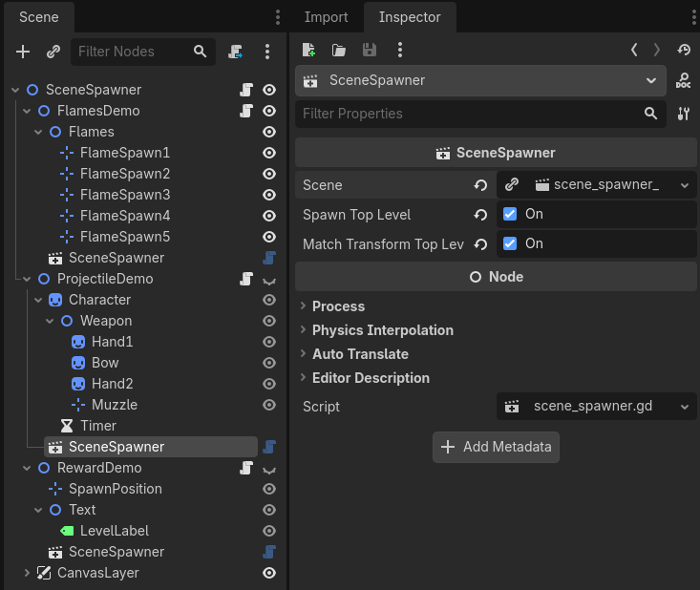This screenshot has width=700, height=590.
Task: Open the object history list
Action: (x=684, y=50)
